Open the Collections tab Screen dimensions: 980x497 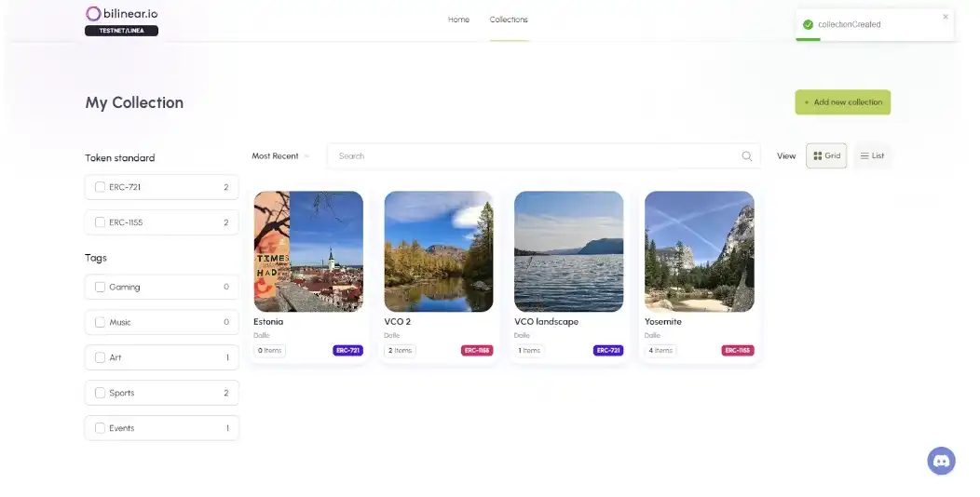[x=508, y=20]
